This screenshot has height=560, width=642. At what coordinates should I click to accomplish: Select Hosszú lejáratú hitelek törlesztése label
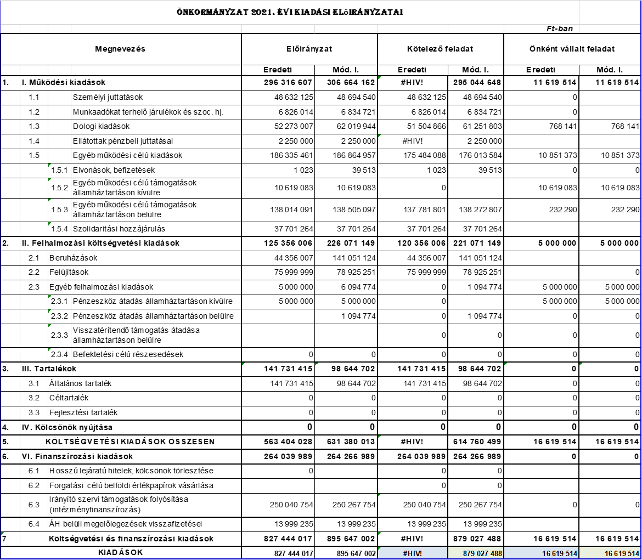click(x=131, y=471)
